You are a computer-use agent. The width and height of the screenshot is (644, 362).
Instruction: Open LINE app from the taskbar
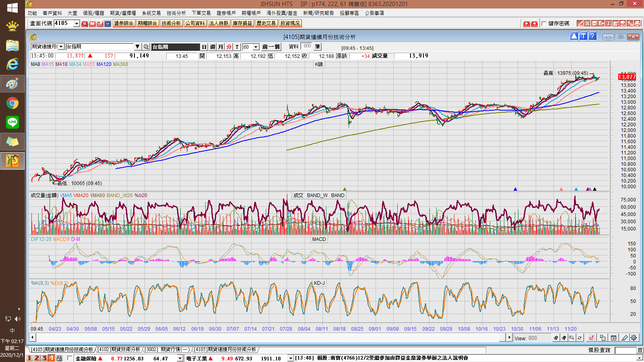[x=12, y=122]
